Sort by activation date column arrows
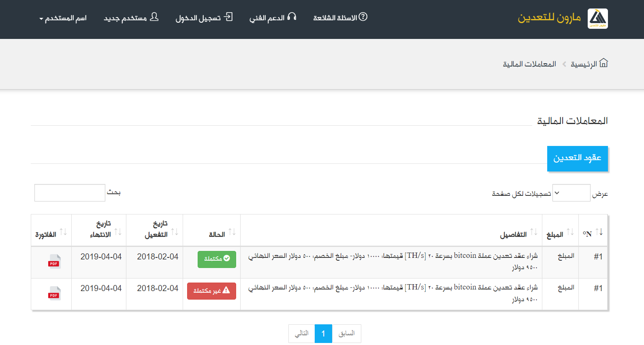The height and width of the screenshot is (345, 644). 175,232
